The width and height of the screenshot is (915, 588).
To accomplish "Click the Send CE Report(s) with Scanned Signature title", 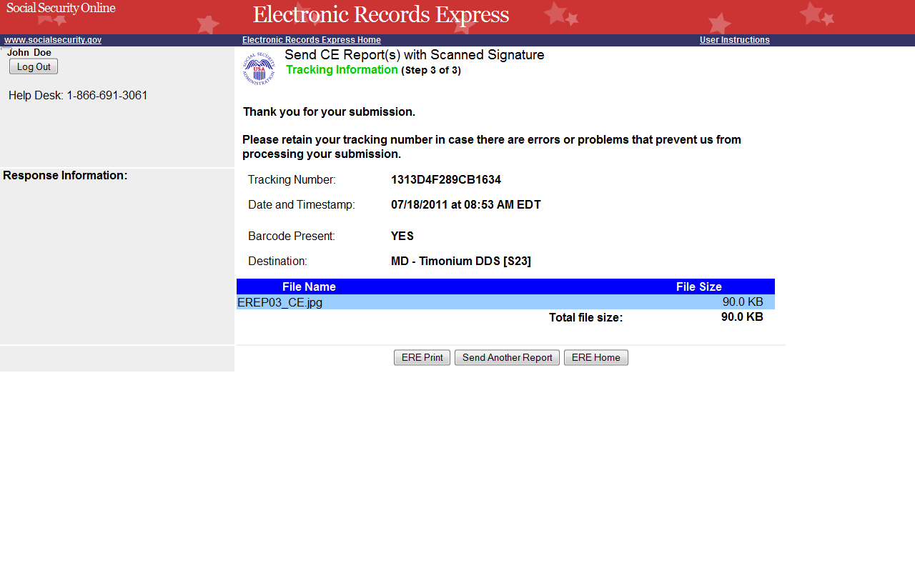I will 415,55.
